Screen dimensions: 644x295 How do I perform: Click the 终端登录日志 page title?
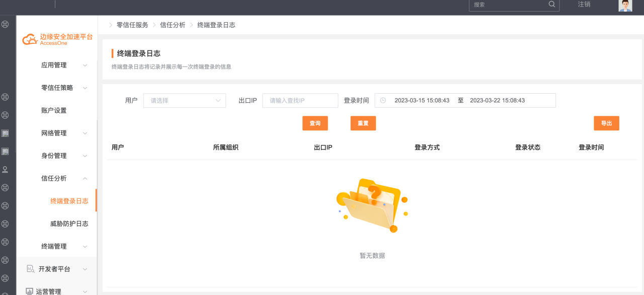[139, 53]
